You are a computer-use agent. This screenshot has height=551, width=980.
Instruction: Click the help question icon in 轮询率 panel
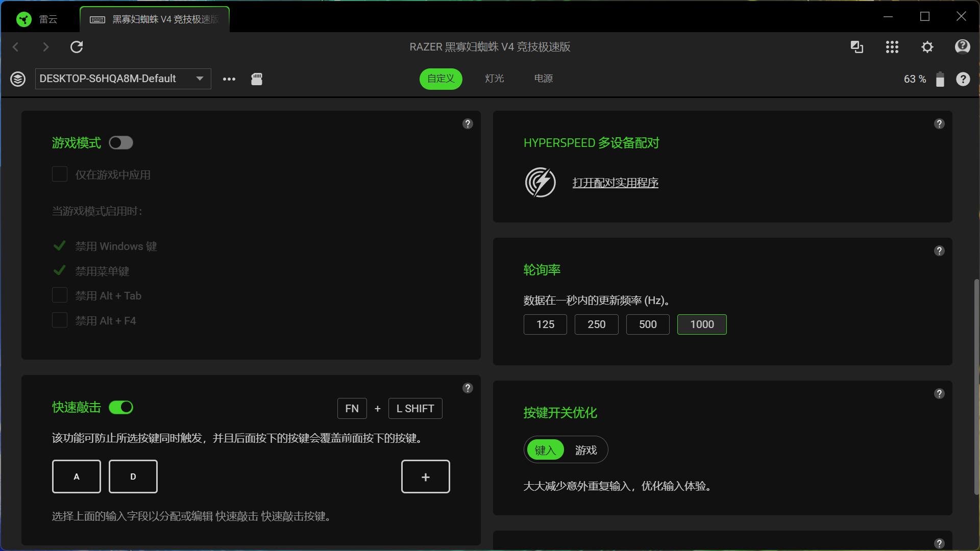coord(939,251)
